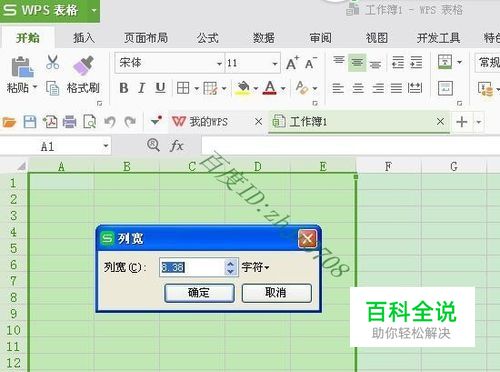Switch to the 插入 ribbon tab
This screenshot has width=500, height=372.
click(84, 38)
